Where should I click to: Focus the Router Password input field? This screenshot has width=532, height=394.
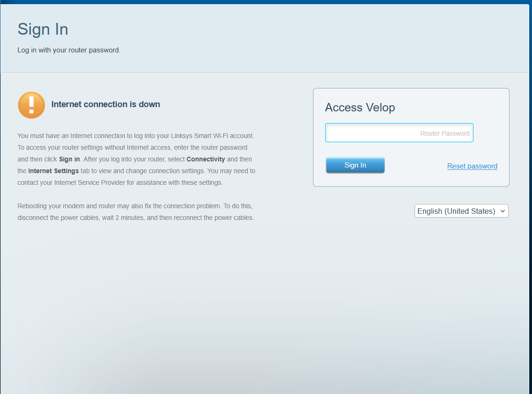point(399,133)
